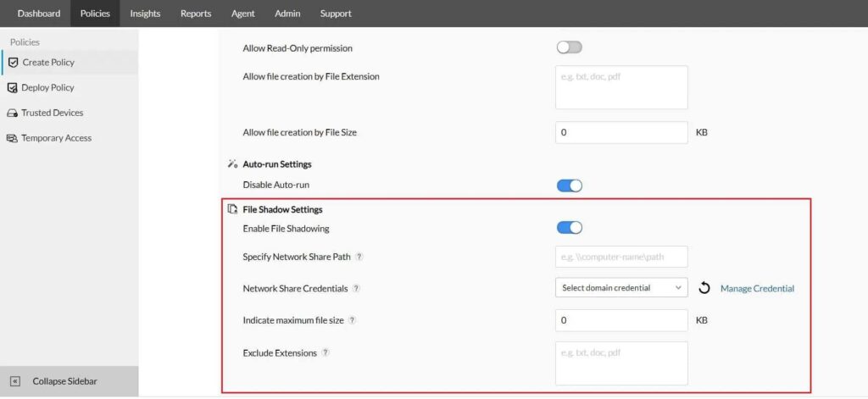Screen dimensions: 868x399
Task: Click the Allow Read-Only permission label
Action: (298, 48)
